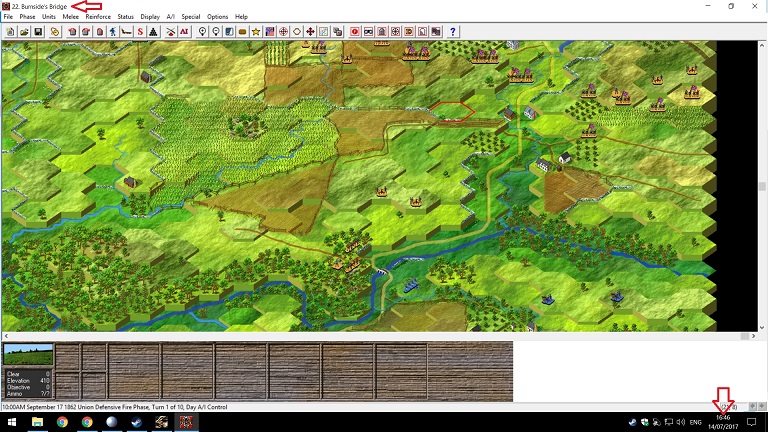768x432 pixels.
Task: Click the status bar turn information text
Action: point(115,407)
